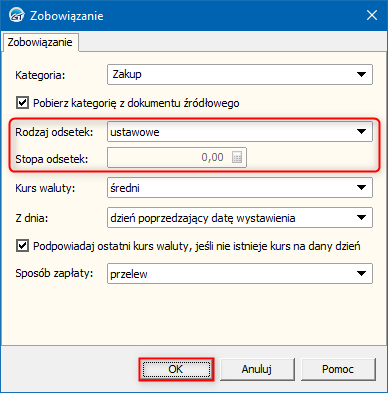The height and width of the screenshot is (393, 388).
Task: Open help via the Pomoc button
Action: tap(338, 369)
